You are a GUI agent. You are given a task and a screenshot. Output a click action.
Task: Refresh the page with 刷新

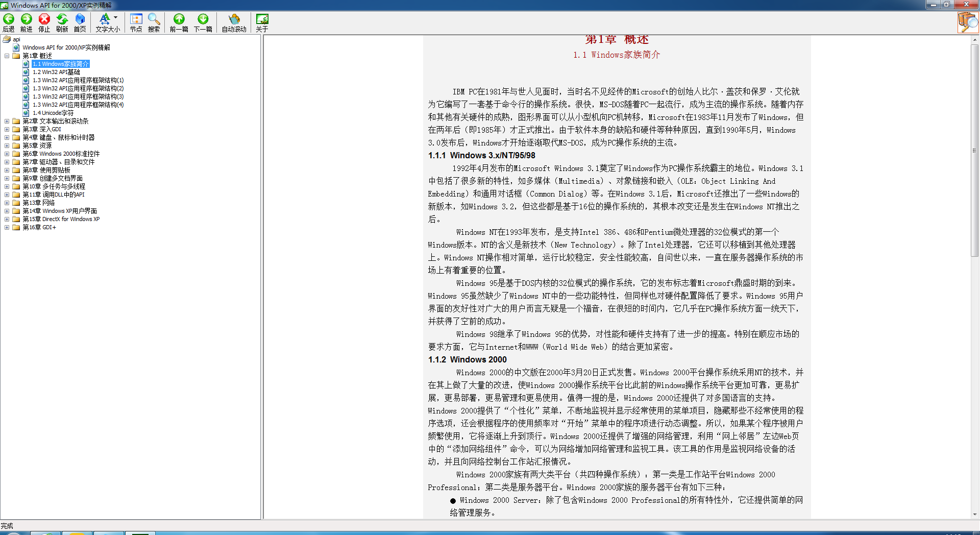point(62,23)
